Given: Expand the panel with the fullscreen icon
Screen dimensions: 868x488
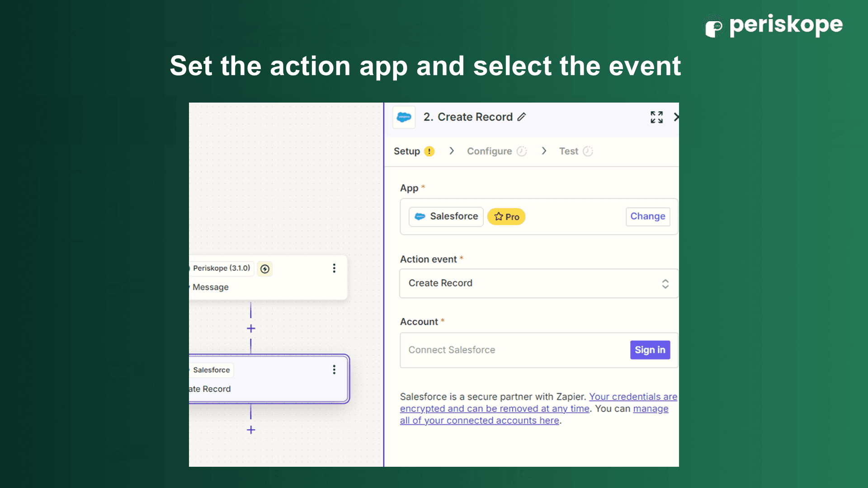Looking at the screenshot, I should point(656,117).
